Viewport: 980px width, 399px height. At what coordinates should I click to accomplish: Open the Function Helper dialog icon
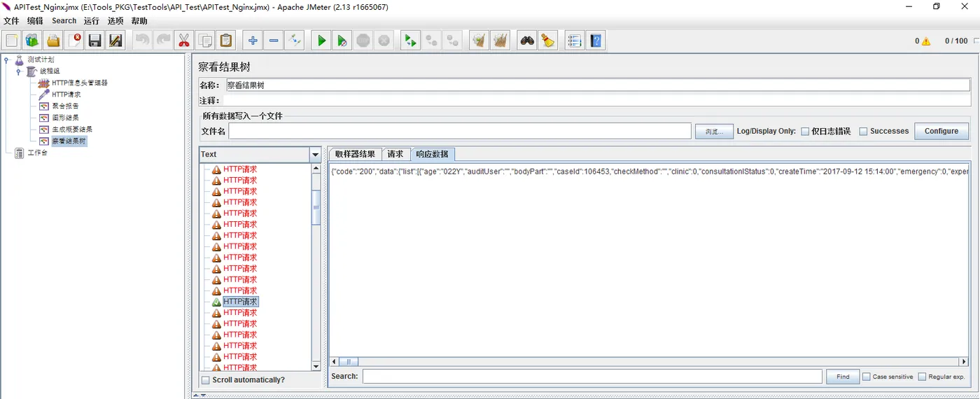[x=575, y=41]
